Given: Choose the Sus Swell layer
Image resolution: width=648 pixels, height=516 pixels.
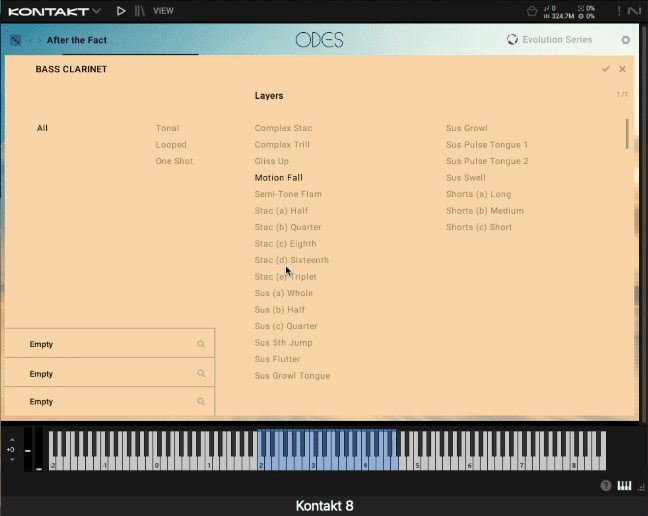Looking at the screenshot, I should [x=466, y=178].
